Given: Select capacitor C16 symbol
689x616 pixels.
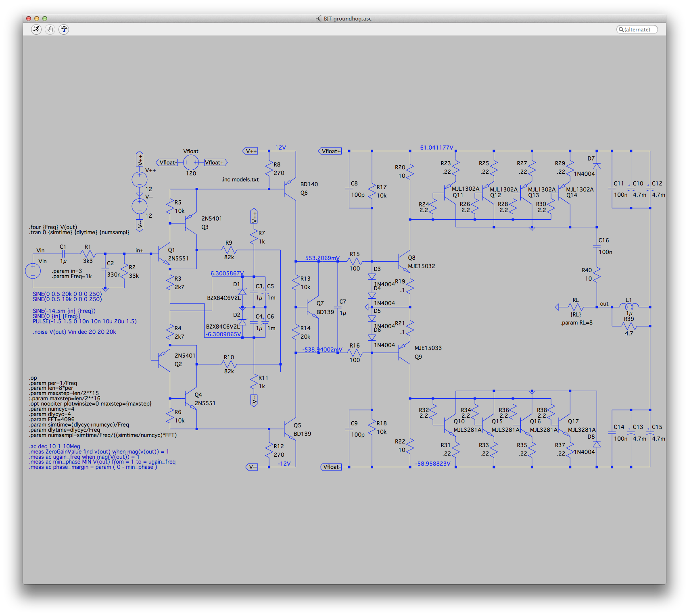Looking at the screenshot, I should coord(597,246).
